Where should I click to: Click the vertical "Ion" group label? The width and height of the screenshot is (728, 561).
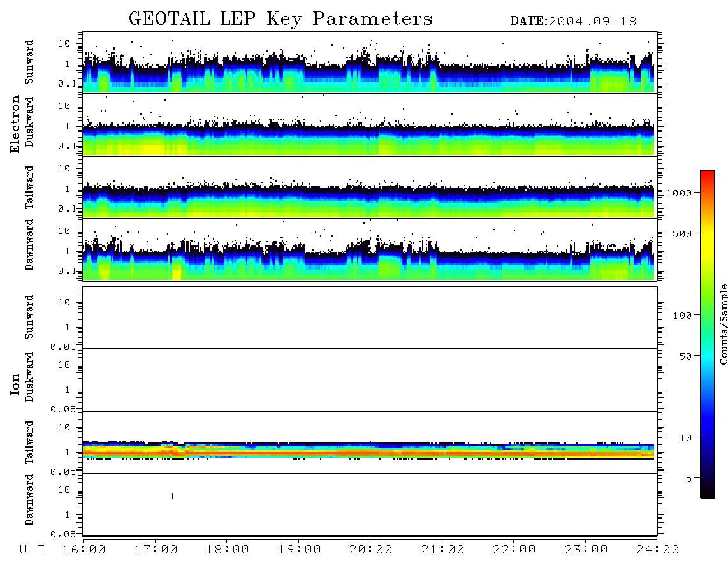15,384
